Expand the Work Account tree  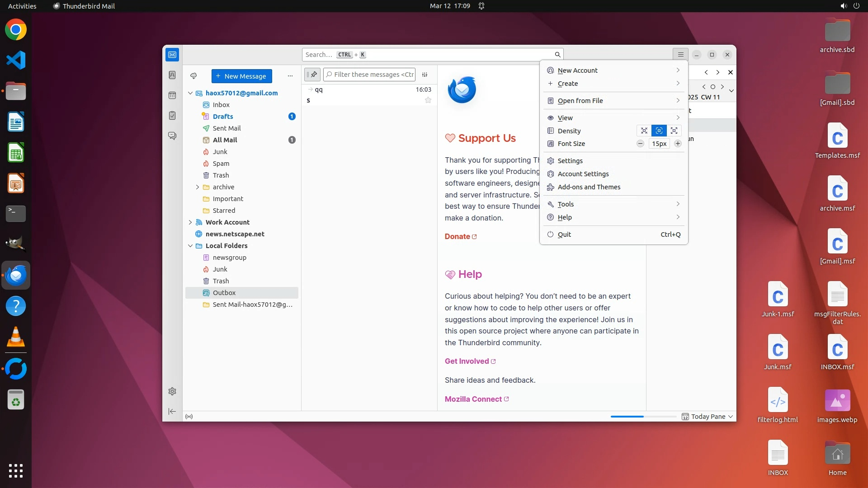(x=190, y=222)
